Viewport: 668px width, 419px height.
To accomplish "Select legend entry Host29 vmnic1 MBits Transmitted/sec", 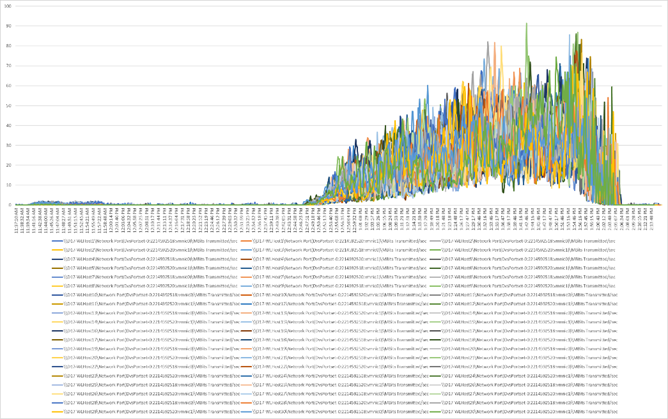I will coord(145,411).
